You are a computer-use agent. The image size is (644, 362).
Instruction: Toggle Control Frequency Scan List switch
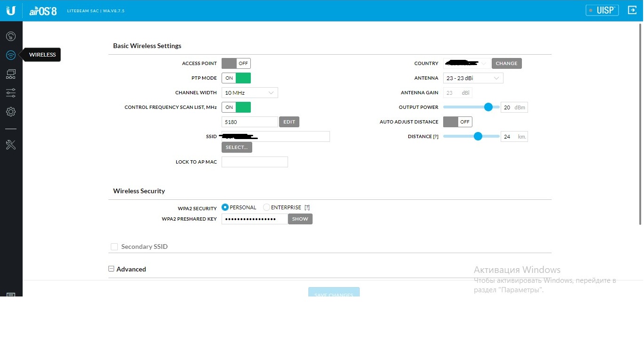(x=236, y=107)
